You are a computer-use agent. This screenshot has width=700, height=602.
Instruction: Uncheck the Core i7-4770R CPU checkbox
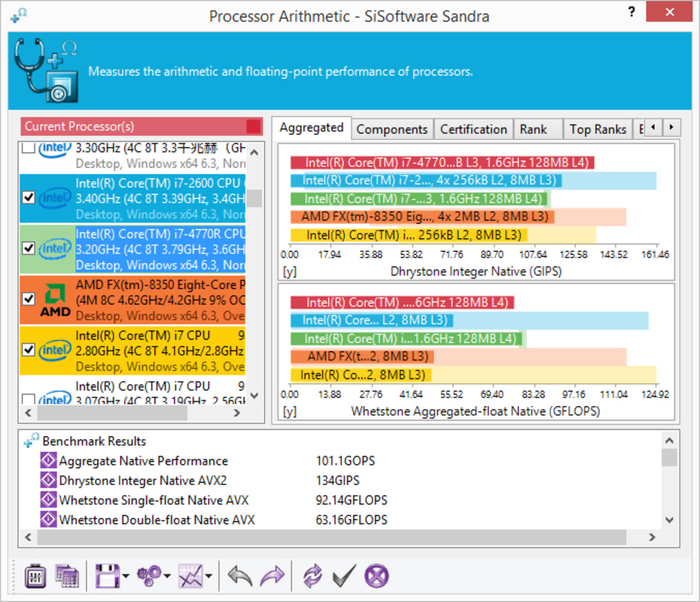[29, 248]
